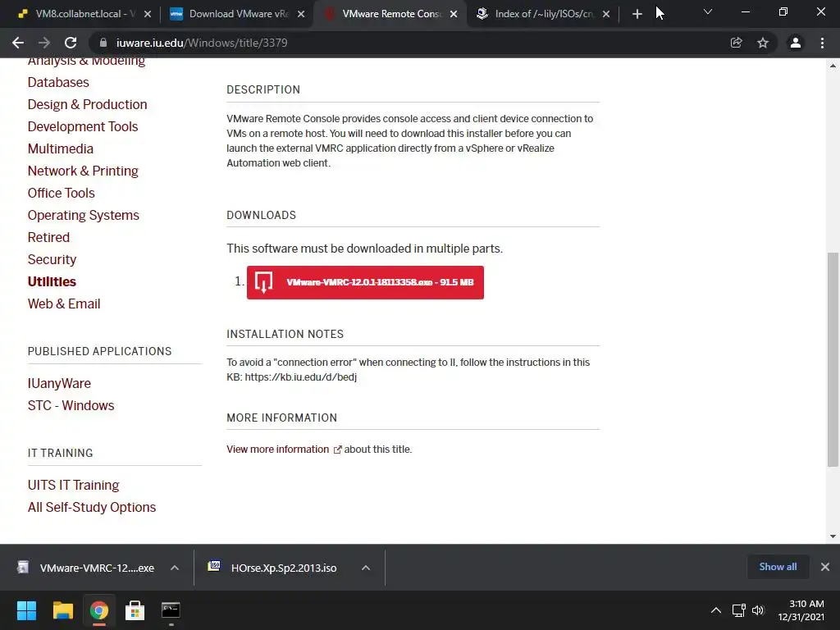Open All Self-Study Options link
The width and height of the screenshot is (840, 630).
(x=92, y=507)
